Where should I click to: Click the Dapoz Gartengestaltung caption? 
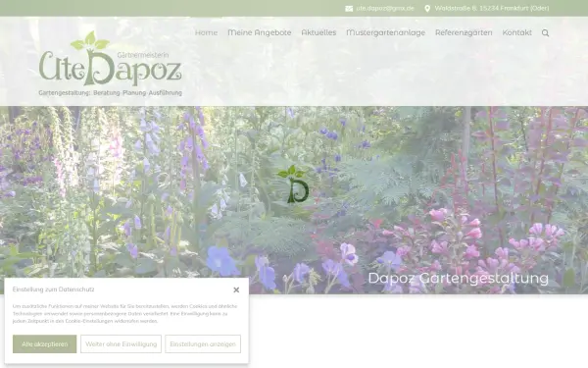point(459,279)
